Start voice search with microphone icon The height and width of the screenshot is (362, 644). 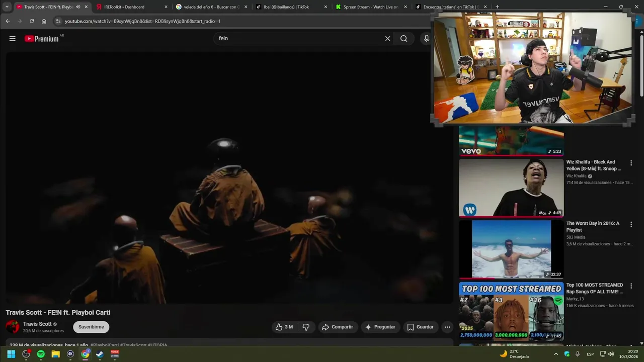(x=426, y=38)
